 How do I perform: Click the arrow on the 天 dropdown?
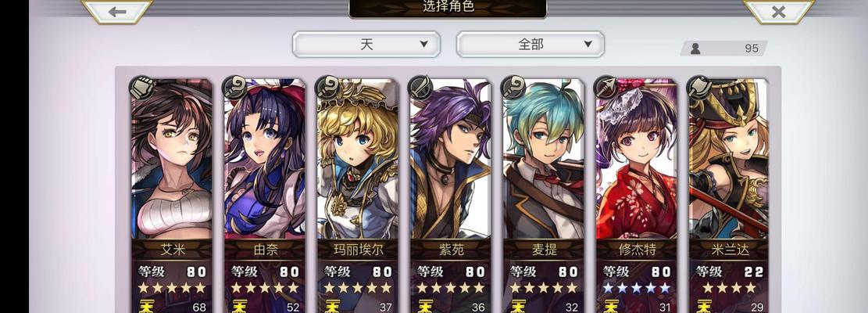(423, 45)
